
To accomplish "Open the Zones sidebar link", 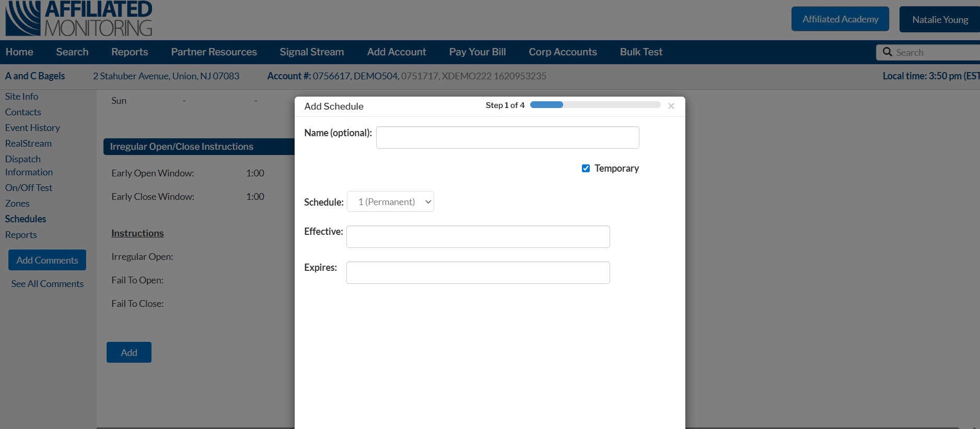I will (x=17, y=204).
